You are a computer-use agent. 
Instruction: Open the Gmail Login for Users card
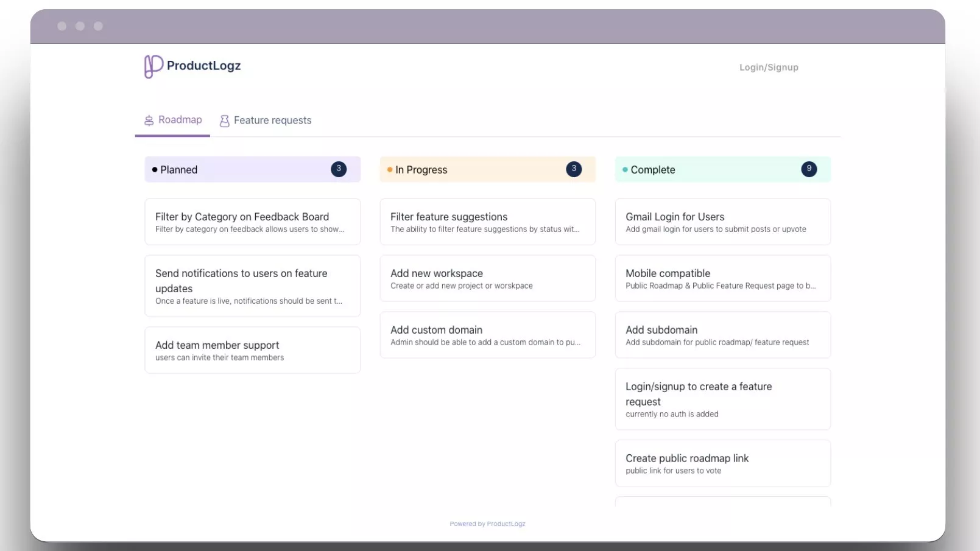coord(722,222)
